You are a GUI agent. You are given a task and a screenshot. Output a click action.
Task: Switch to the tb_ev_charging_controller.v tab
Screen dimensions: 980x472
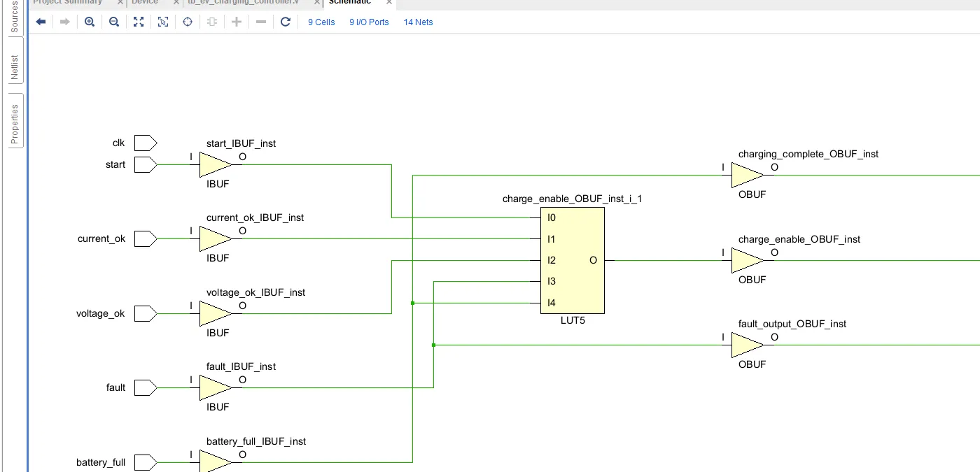pyautogui.click(x=243, y=3)
